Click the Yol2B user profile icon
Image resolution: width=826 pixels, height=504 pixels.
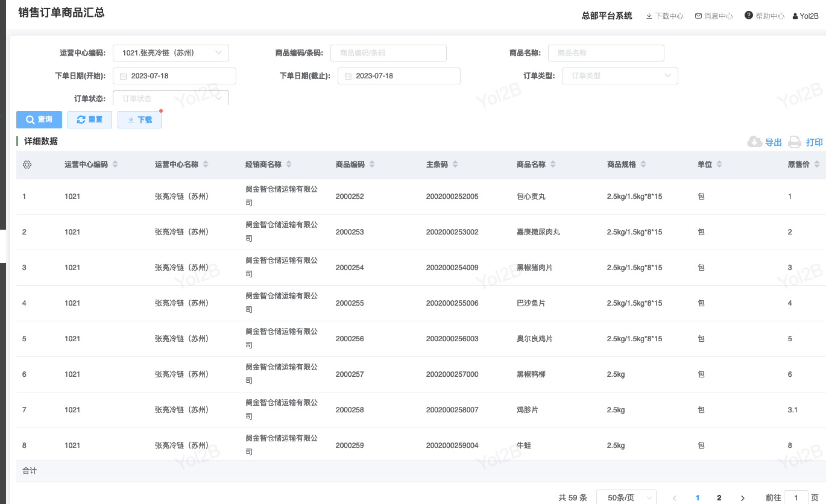coord(795,16)
